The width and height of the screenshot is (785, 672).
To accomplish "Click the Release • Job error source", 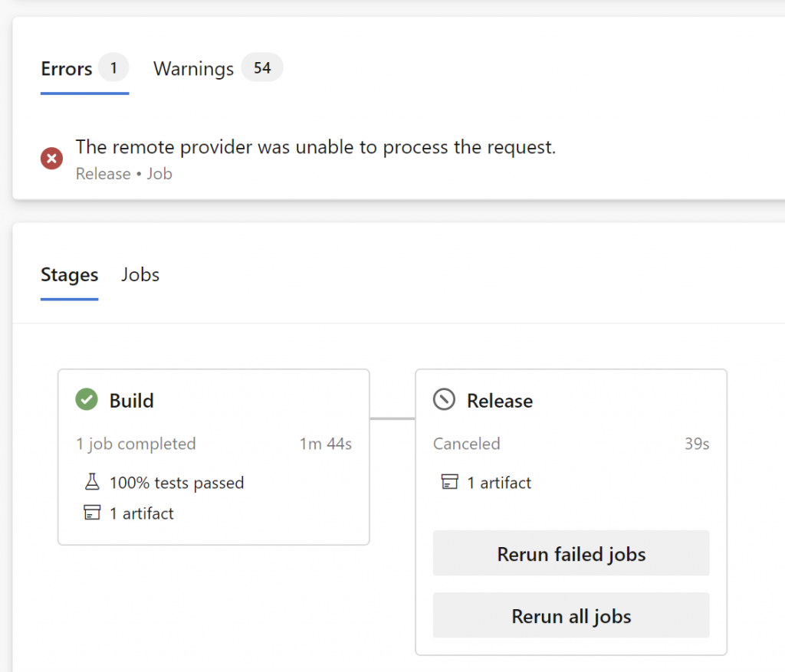I will coord(123,174).
